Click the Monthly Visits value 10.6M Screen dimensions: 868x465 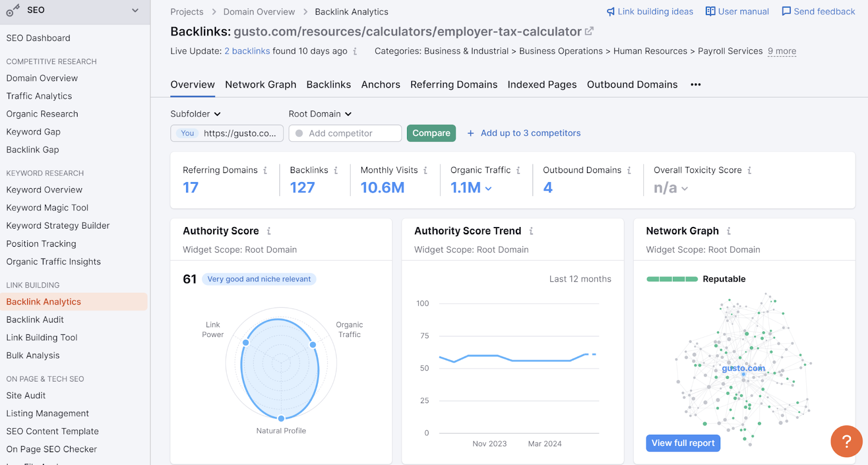382,188
